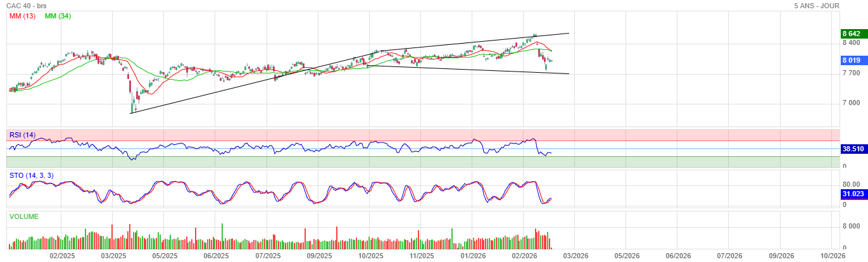Click the RSI (14) indicator label
Viewport: 868px width, 262px height.
22,134
